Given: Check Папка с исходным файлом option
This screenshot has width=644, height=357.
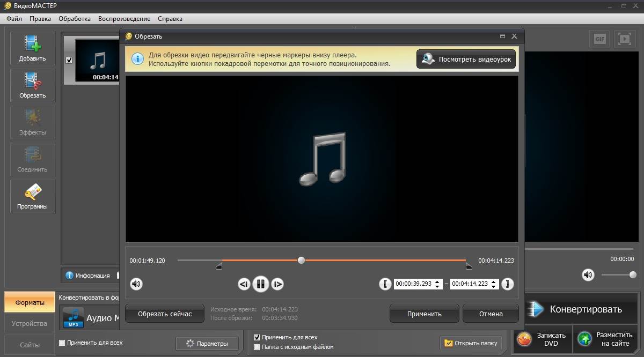Looking at the screenshot, I should [x=257, y=347].
